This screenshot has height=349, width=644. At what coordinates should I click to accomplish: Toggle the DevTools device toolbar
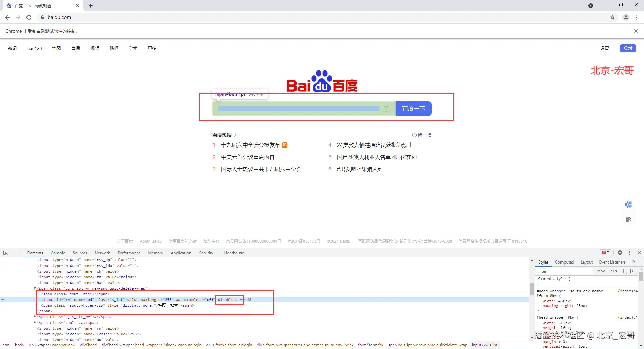14,253
